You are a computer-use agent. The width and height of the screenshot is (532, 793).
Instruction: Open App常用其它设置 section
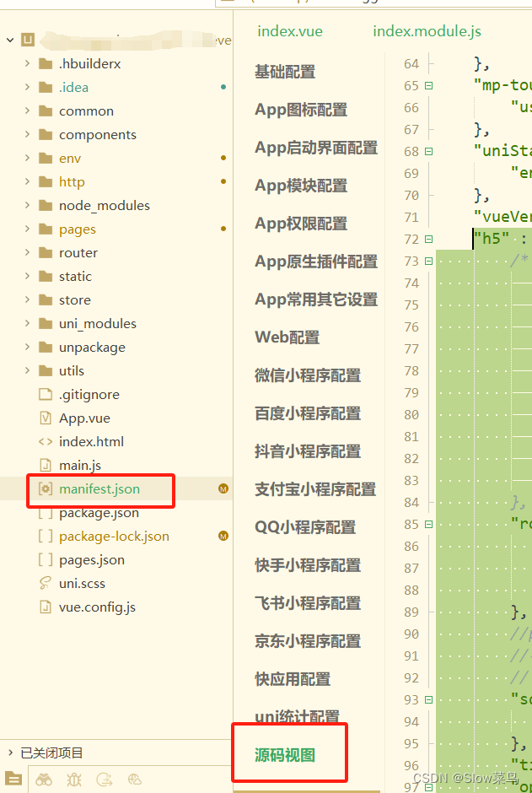[316, 299]
